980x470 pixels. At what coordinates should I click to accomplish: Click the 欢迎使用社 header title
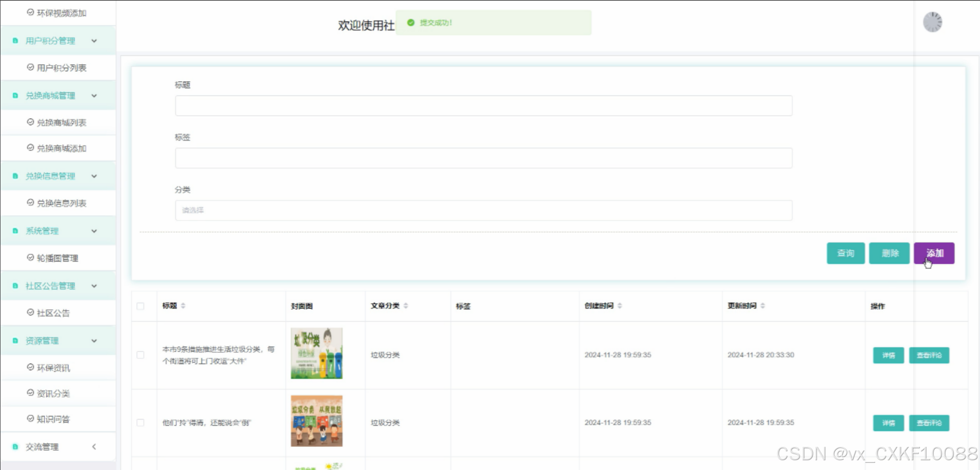tap(366, 25)
